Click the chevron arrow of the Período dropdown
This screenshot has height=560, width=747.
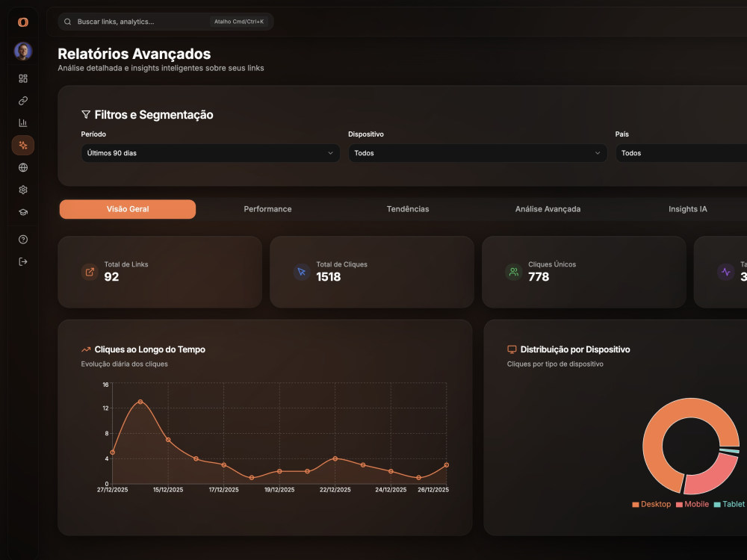point(330,153)
